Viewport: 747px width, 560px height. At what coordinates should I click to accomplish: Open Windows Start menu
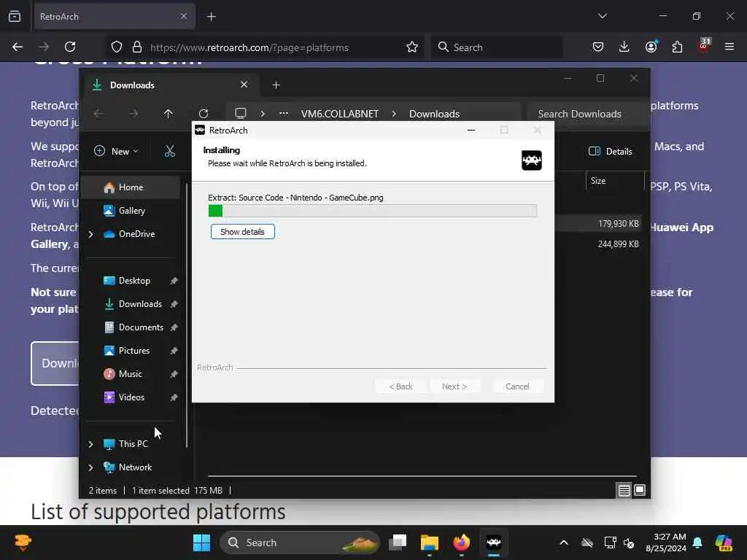click(201, 542)
